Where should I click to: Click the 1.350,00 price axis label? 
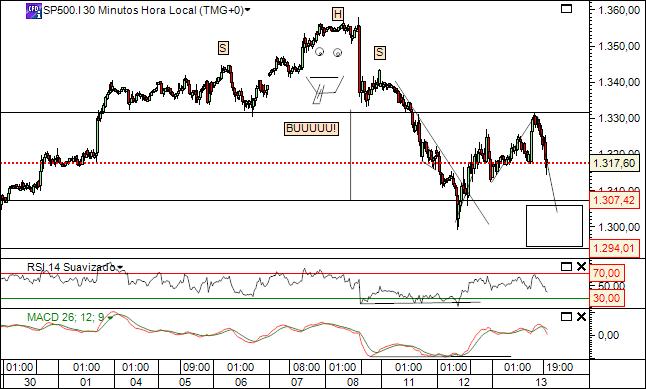618,46
